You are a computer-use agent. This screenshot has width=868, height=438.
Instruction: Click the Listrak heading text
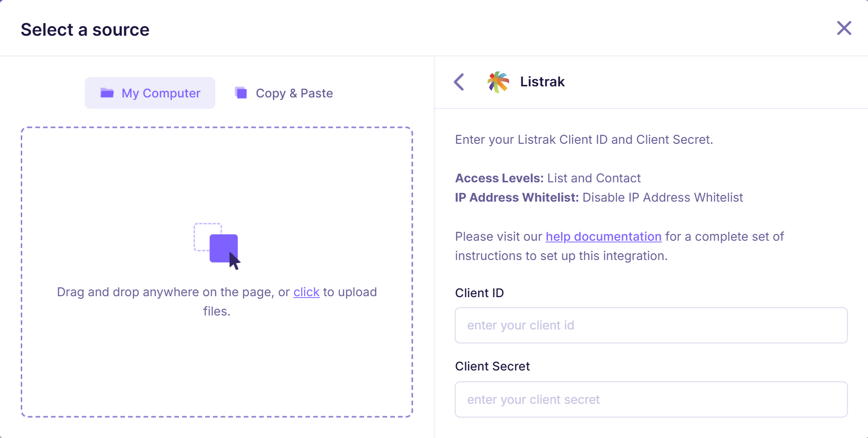(x=542, y=82)
